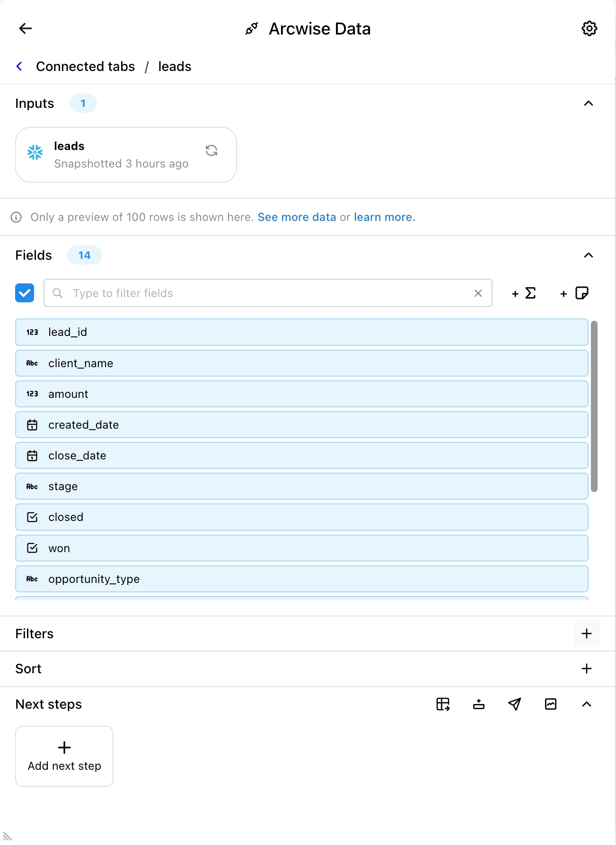
Task: Open the See more data link
Action: [297, 217]
